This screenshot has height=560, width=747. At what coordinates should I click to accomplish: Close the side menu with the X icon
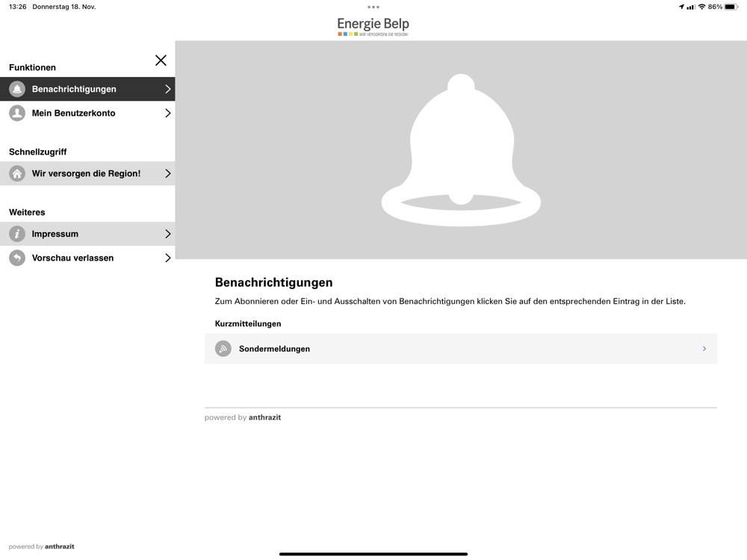pos(161,60)
